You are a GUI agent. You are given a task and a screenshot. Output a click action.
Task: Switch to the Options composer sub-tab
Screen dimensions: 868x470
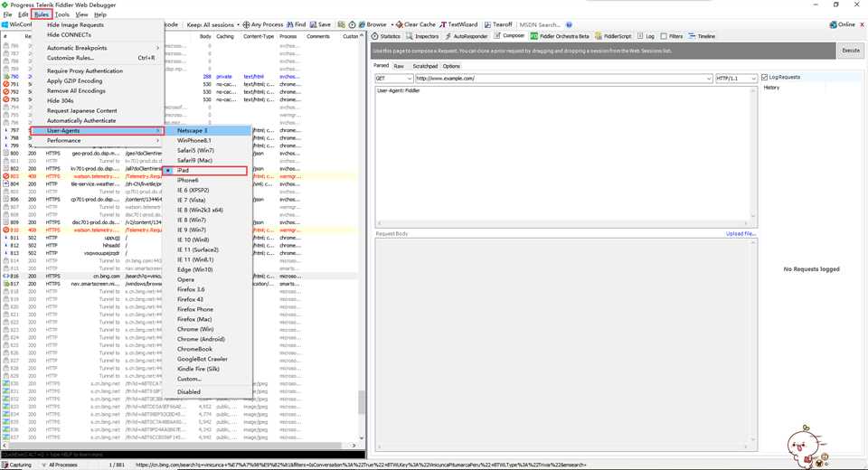click(x=451, y=66)
